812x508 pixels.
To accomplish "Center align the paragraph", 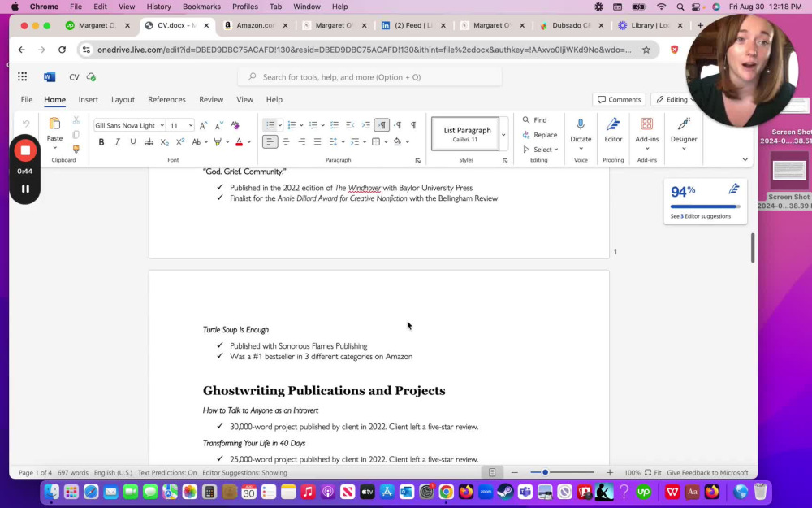I will point(286,142).
